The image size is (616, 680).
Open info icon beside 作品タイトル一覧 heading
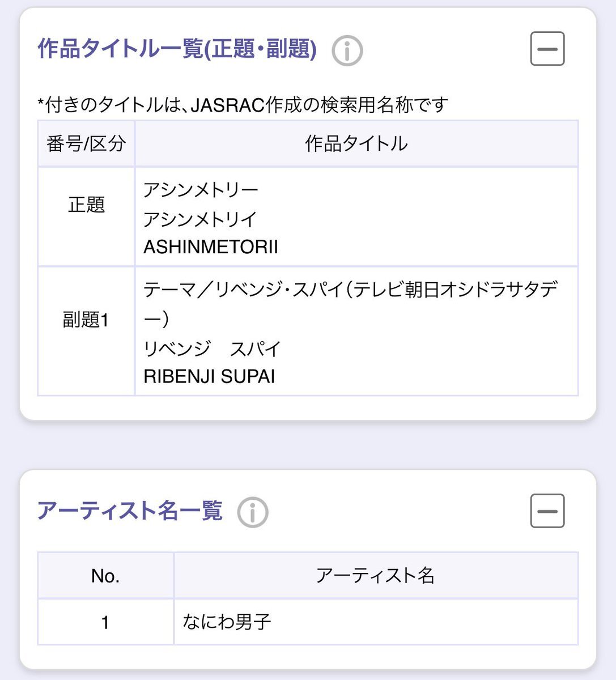pyautogui.click(x=347, y=51)
